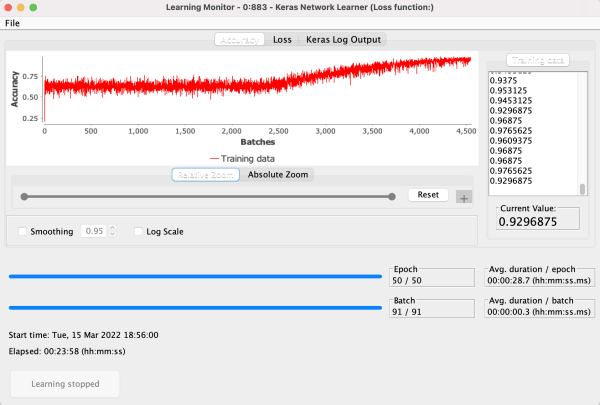Maximize the window with green button
The image size is (600, 405).
(33, 7)
